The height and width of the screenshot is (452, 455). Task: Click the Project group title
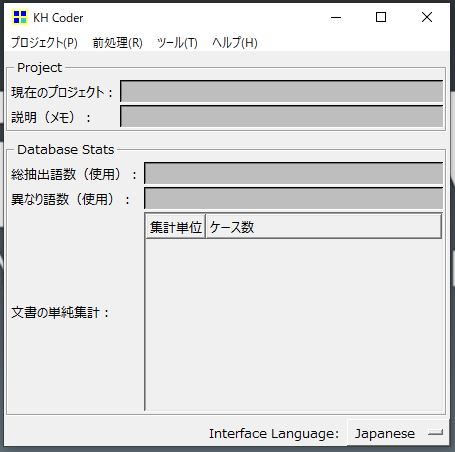pyautogui.click(x=39, y=68)
